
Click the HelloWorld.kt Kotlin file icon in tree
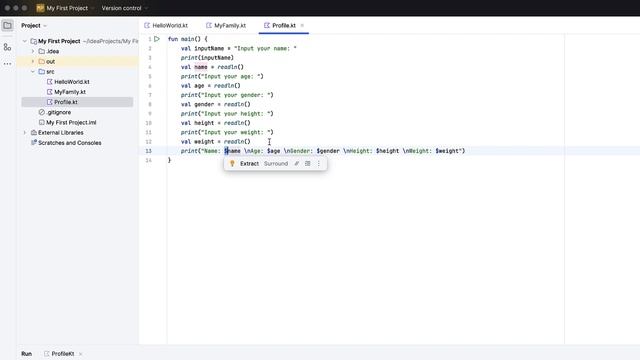click(50, 82)
